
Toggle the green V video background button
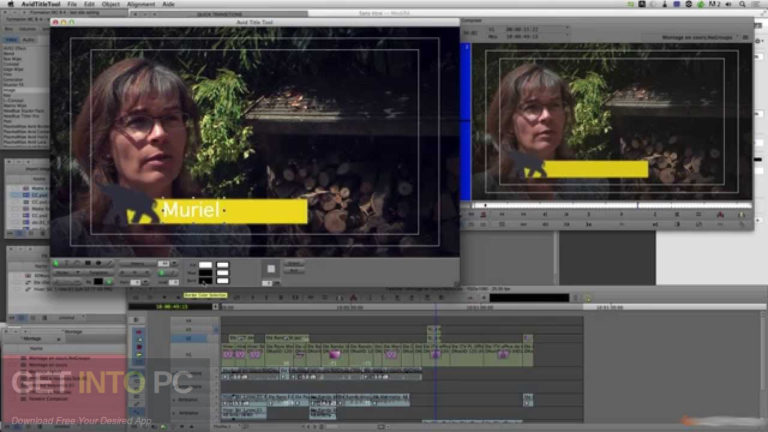click(108, 282)
